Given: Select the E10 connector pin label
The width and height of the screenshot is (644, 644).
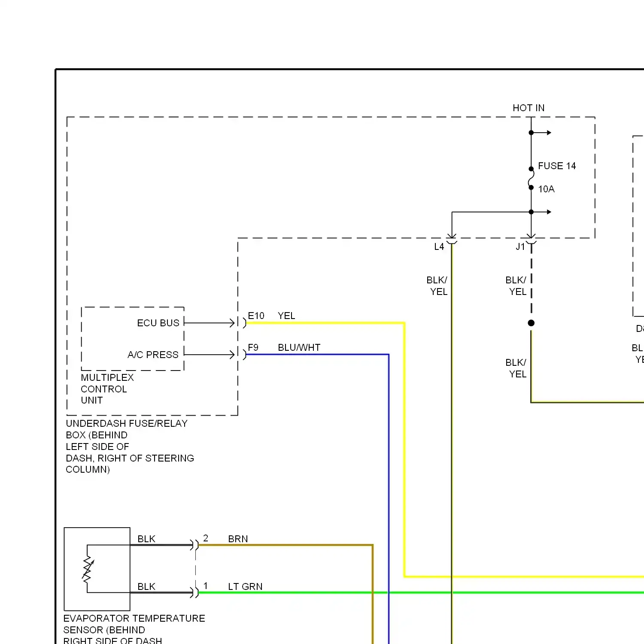Looking at the screenshot, I should (x=256, y=316).
